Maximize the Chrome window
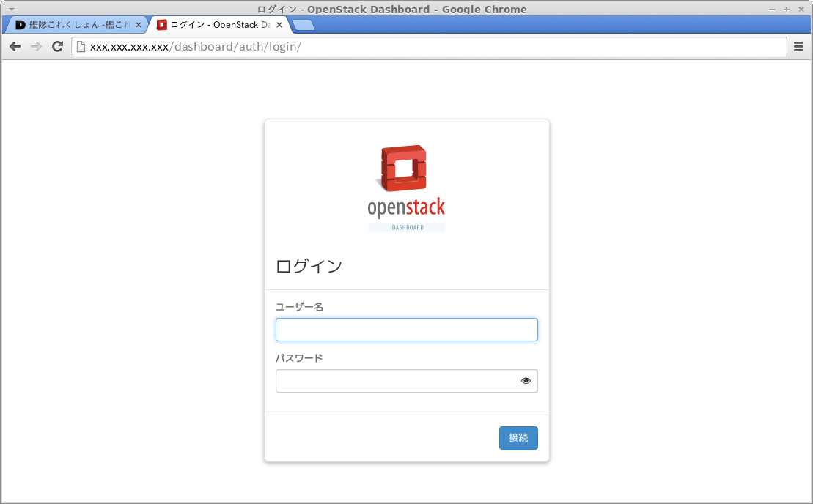 pyautogui.click(x=787, y=9)
